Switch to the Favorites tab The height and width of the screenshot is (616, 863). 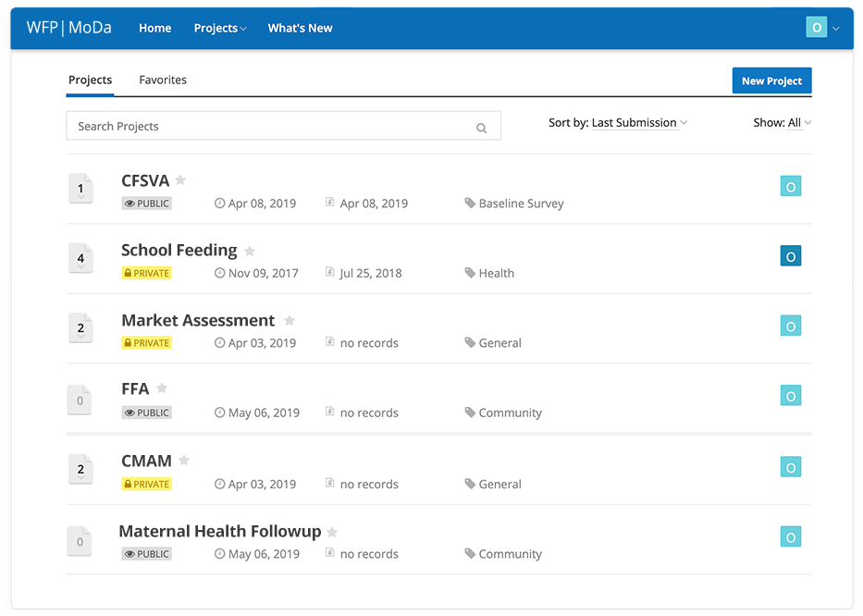[x=163, y=80]
